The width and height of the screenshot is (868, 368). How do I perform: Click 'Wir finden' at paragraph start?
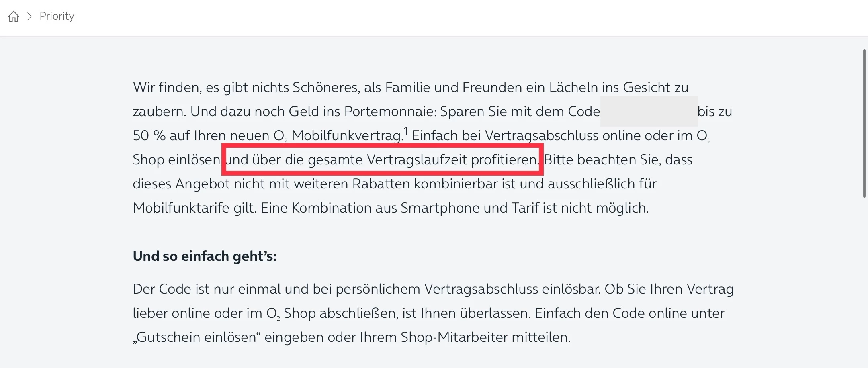coord(167,87)
